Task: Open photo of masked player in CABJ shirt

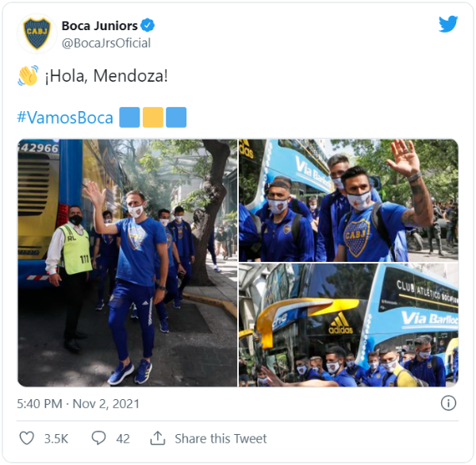Action: (348, 201)
